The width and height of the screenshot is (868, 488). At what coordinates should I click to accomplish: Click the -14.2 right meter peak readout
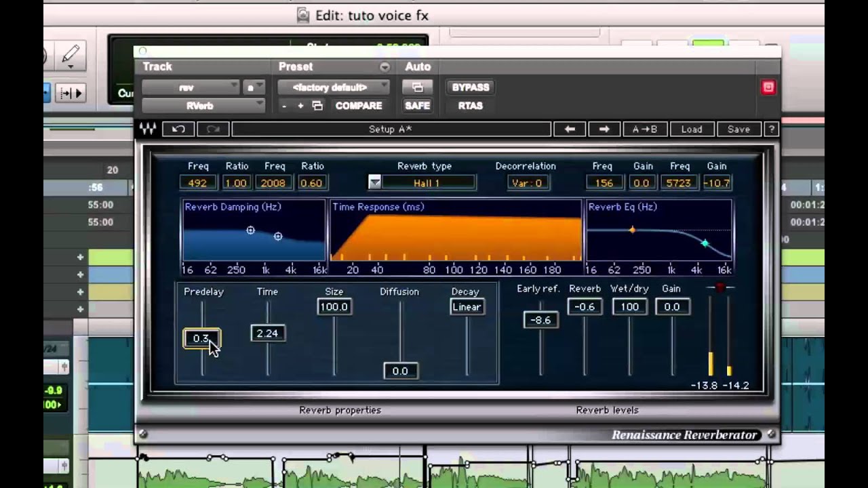736,385
